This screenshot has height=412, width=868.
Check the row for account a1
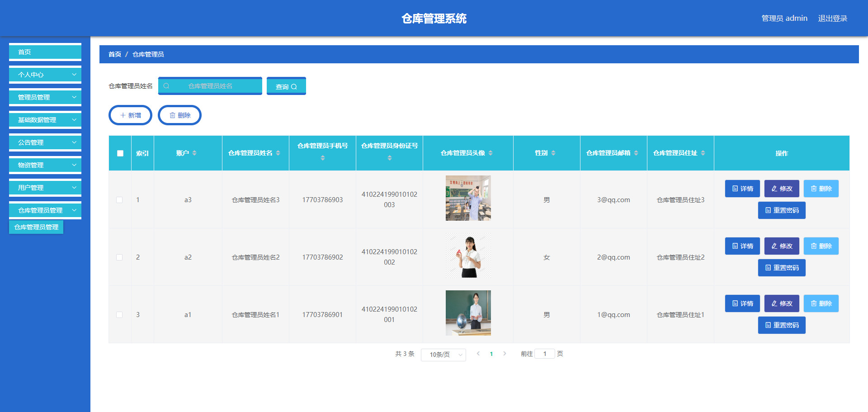tap(119, 315)
